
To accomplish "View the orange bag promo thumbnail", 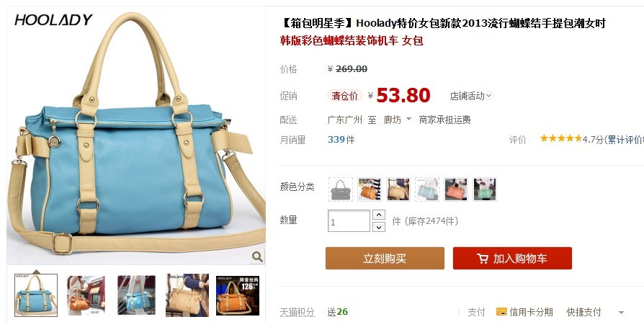I will 238,295.
